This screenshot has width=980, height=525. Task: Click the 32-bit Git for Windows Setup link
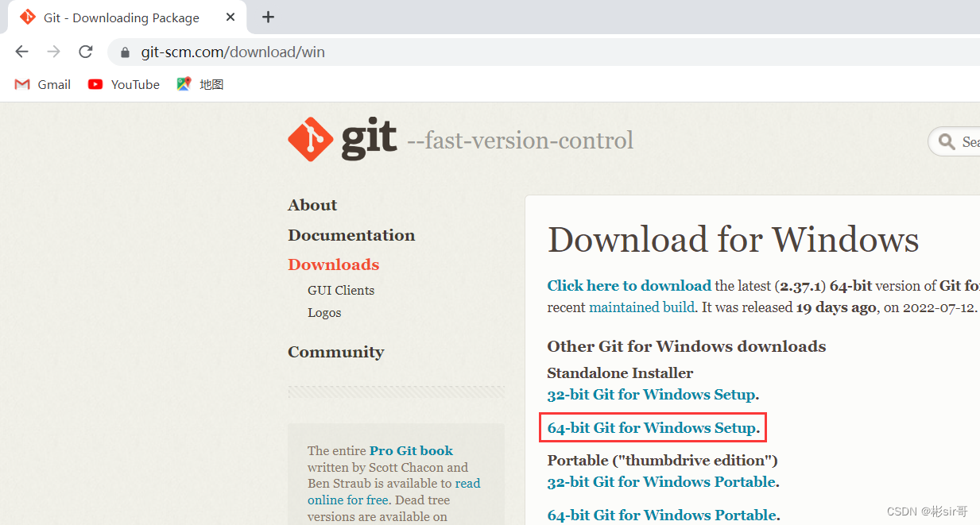[x=650, y=394]
